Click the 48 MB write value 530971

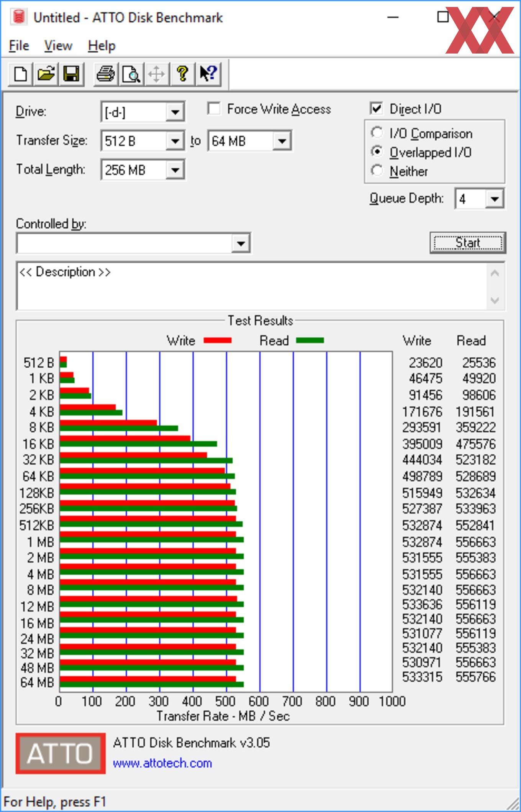pyautogui.click(x=422, y=662)
